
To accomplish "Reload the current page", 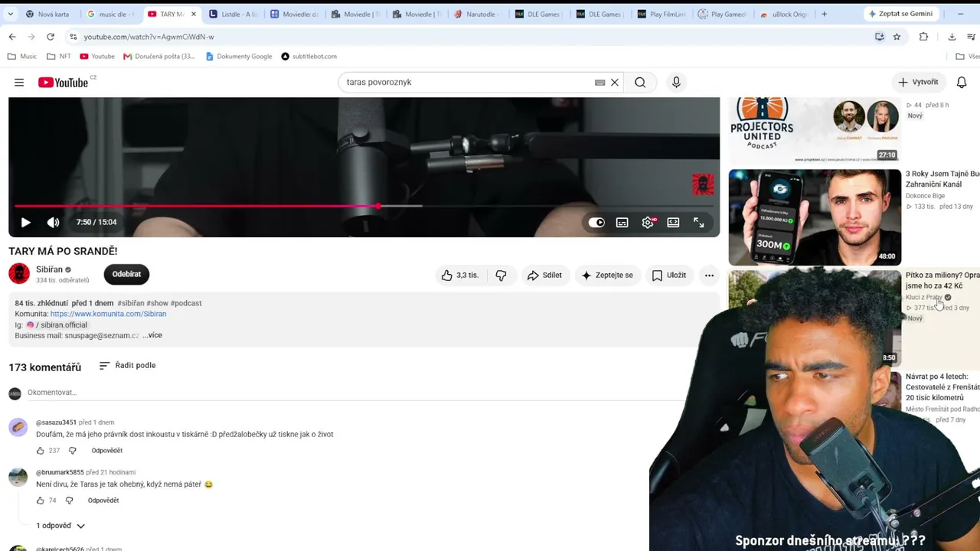I will (51, 37).
